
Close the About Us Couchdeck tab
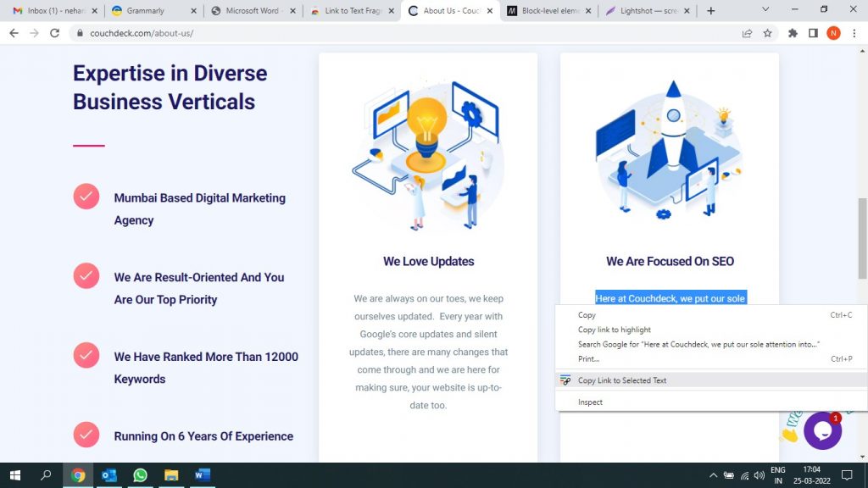(490, 10)
